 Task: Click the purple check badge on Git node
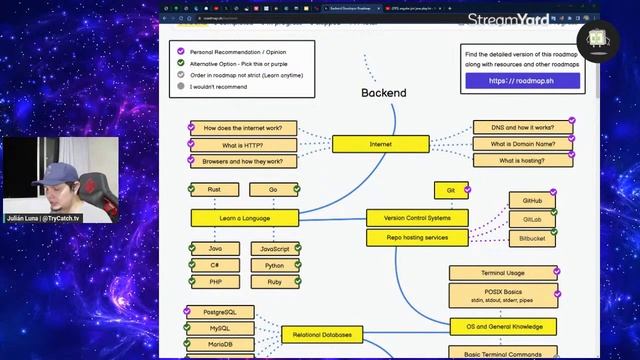point(468,189)
